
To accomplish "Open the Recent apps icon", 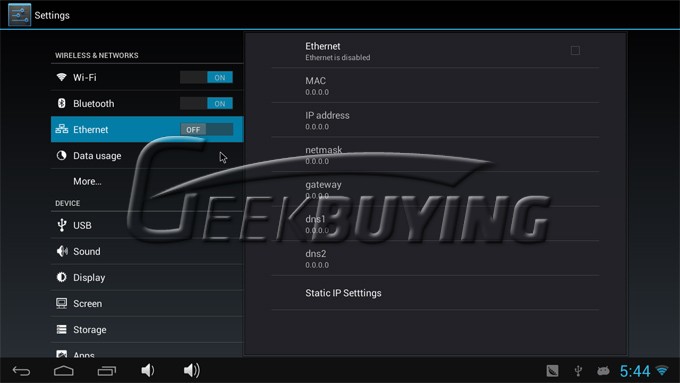I will (107, 371).
